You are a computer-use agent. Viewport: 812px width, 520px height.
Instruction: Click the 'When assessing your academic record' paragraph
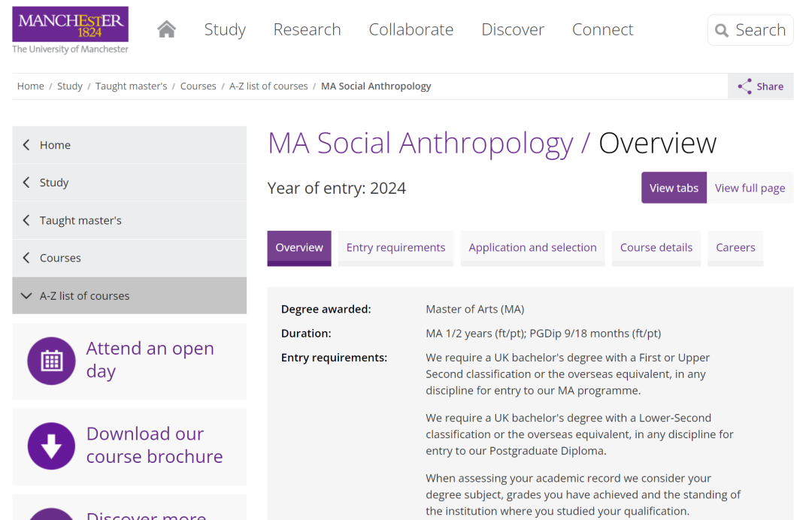tap(583, 494)
